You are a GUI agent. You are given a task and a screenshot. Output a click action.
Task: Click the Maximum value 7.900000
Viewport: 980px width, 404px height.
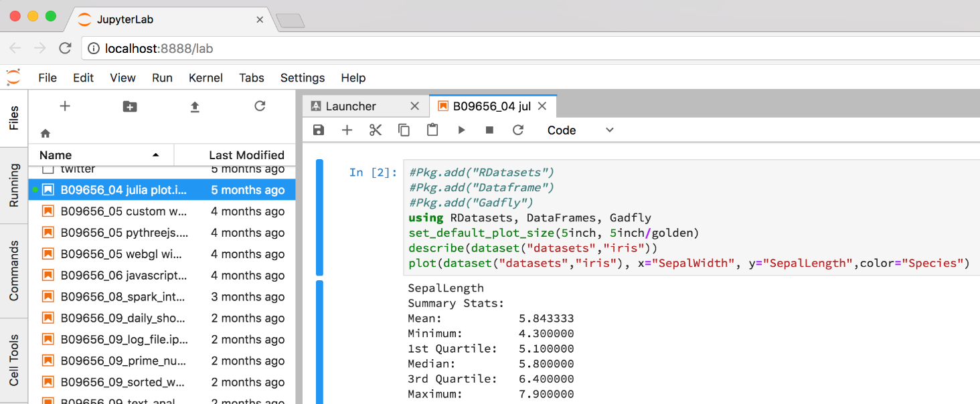point(546,394)
